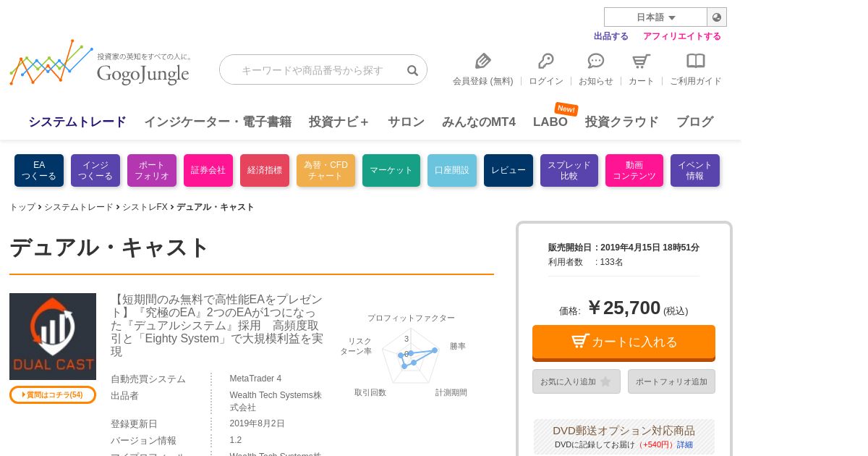
Task: Click the 口座開設 button
Action: 452,170
